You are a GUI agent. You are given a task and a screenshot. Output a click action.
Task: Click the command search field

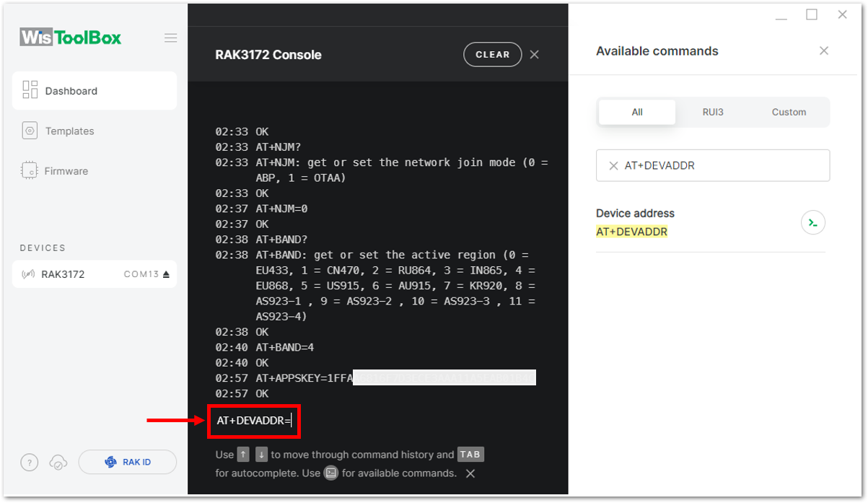(713, 165)
